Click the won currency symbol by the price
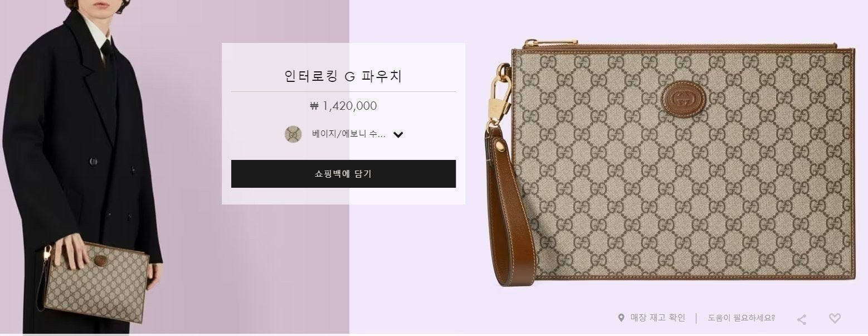Viewport: 868px width, 336px height. [314, 106]
